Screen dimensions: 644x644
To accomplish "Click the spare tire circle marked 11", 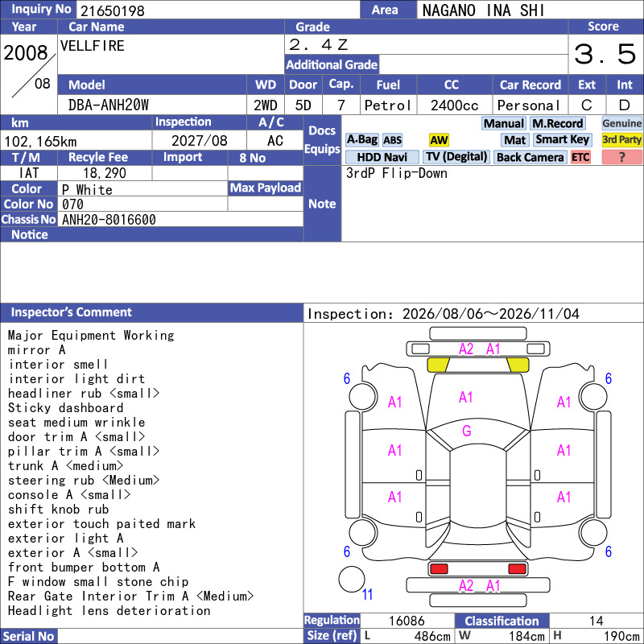I will [x=352, y=579].
